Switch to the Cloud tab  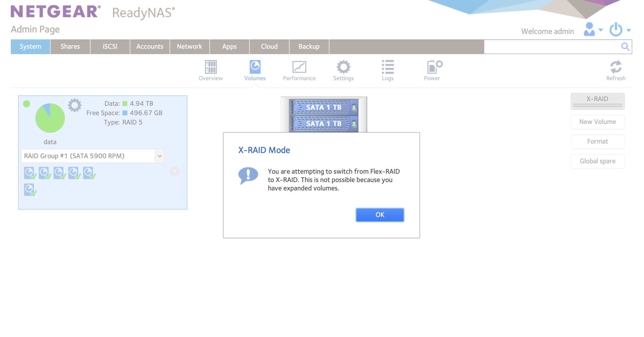coord(269,46)
